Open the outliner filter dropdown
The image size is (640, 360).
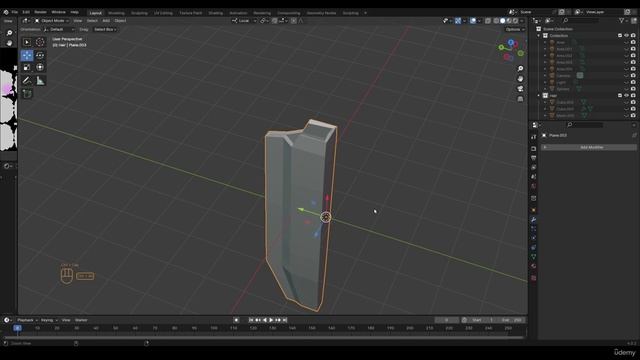tap(623, 20)
